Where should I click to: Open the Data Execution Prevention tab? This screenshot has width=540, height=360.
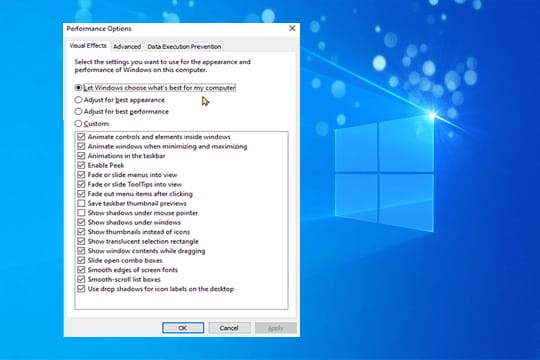(x=184, y=47)
